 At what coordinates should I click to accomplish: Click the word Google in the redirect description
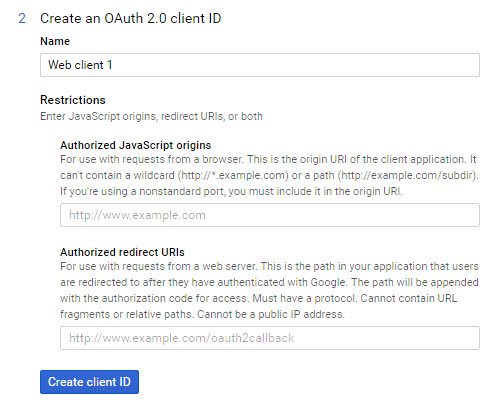pyautogui.click(x=328, y=282)
